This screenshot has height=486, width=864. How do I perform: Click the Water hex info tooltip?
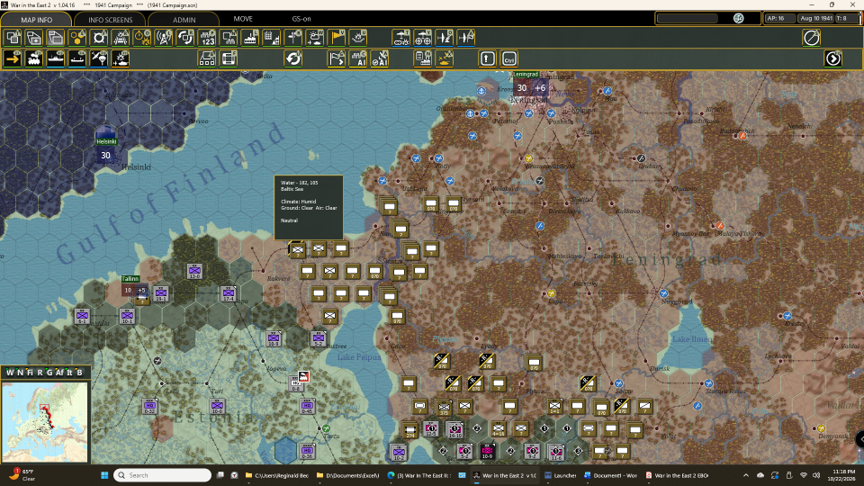[x=309, y=207]
